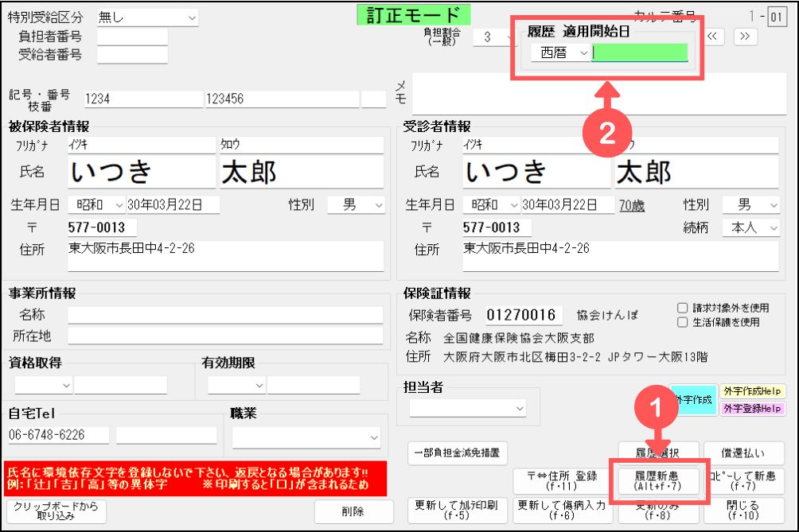Click 更新してカルテ印刷 button
799x532 pixels.
[x=456, y=511]
